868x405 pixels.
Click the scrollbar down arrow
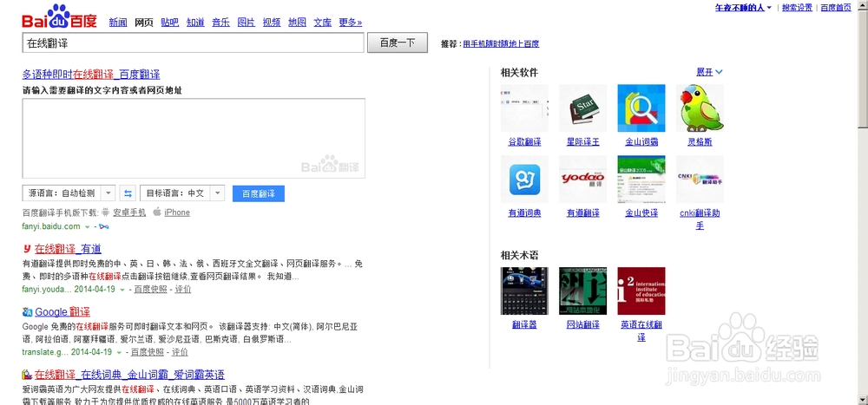tap(863, 400)
